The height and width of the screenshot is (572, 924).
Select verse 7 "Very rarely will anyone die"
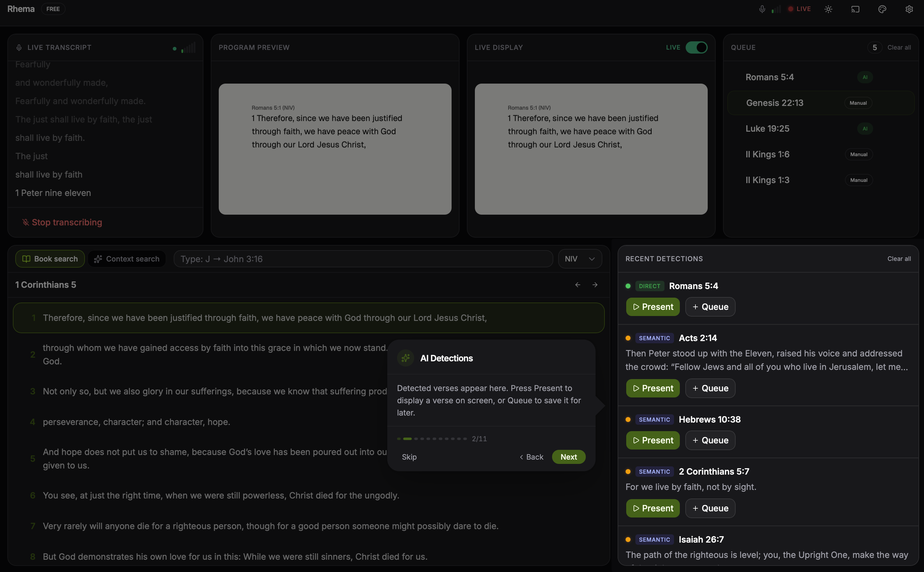(309, 526)
